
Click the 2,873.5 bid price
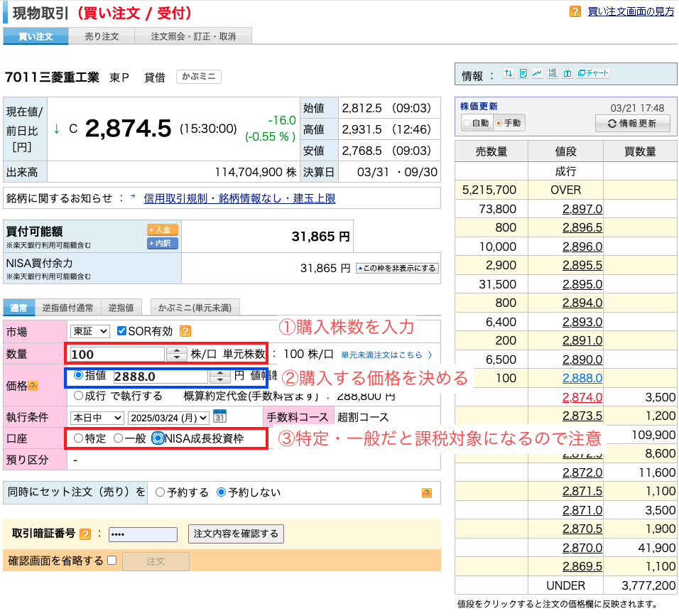coord(582,416)
